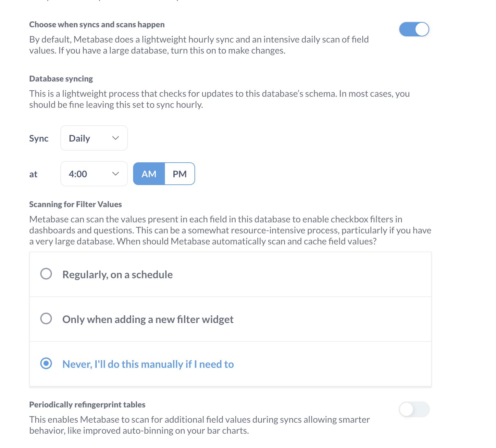Open the 4:00 sync time dropdown
The width and height of the screenshot is (496, 448).
click(94, 174)
